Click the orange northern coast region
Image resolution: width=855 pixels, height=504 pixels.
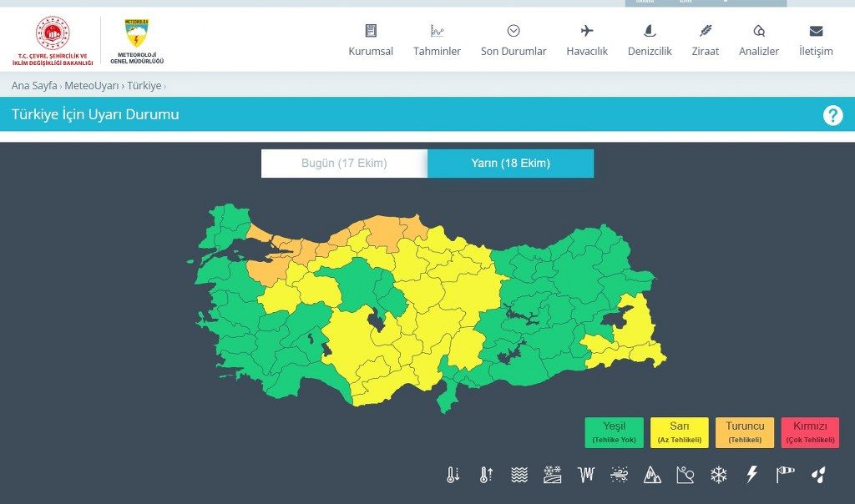384,230
